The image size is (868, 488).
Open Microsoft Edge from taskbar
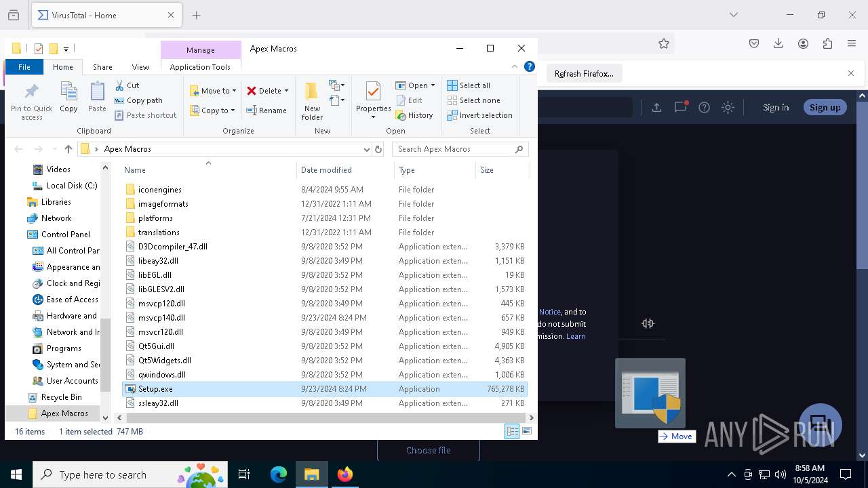coord(279,474)
